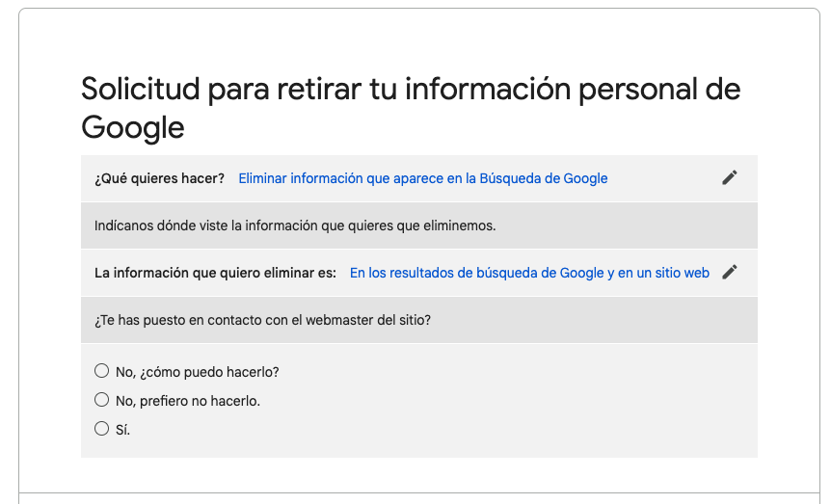Click pencil icon beside 'La información que quiero eliminar es'
831x504 pixels.
pos(729,273)
